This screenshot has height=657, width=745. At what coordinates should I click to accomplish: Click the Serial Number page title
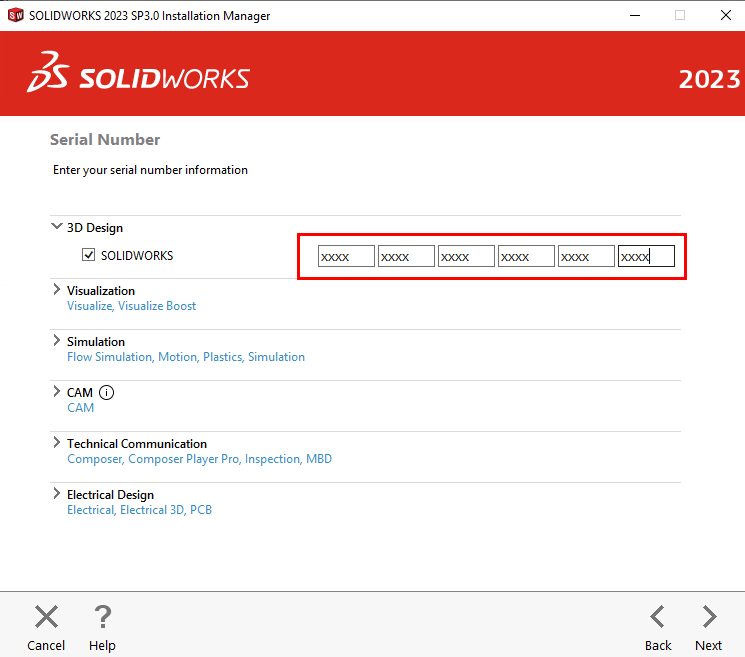105,140
